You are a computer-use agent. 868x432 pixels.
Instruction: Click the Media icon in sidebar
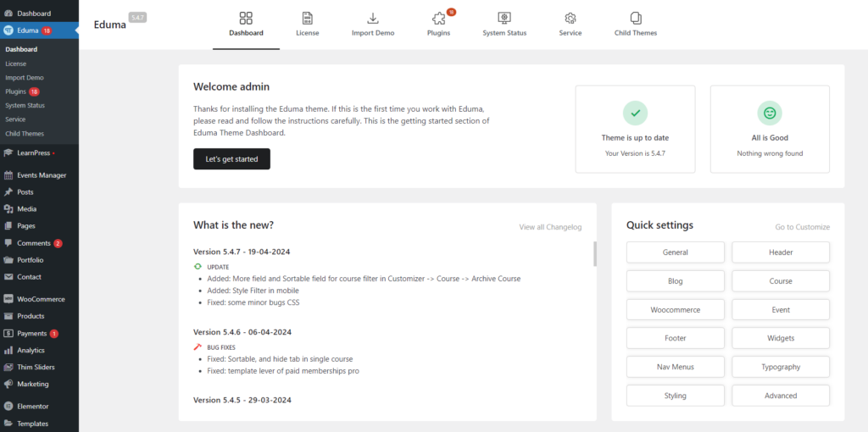8,209
